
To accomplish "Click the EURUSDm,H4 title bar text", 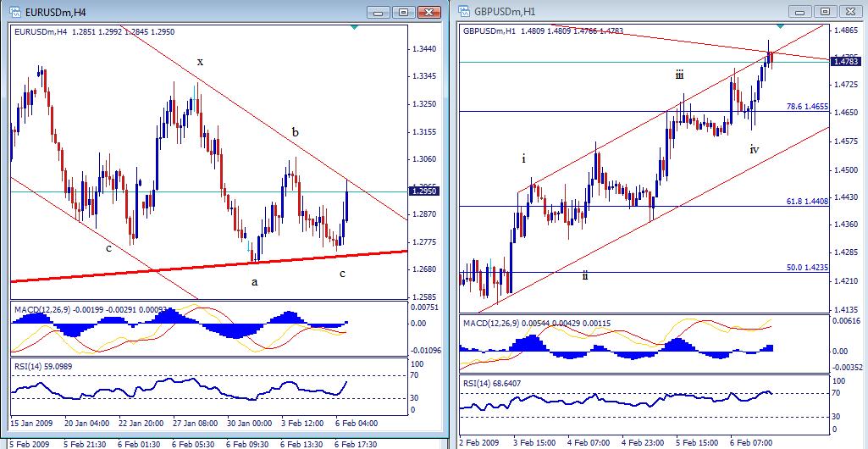I will [x=55, y=12].
